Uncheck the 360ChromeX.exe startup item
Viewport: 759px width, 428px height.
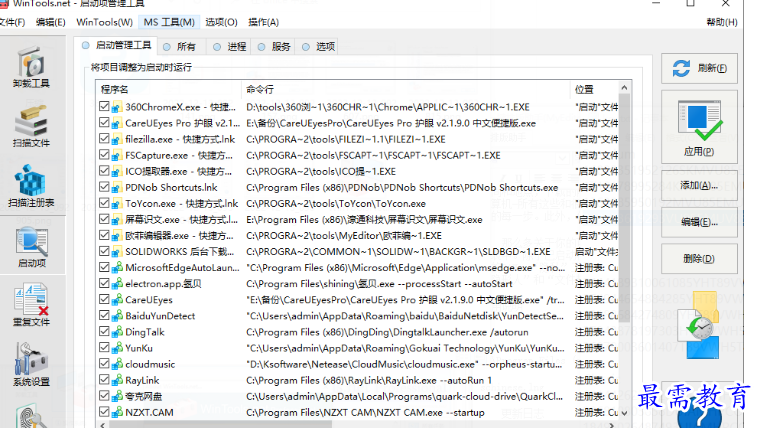(x=104, y=107)
